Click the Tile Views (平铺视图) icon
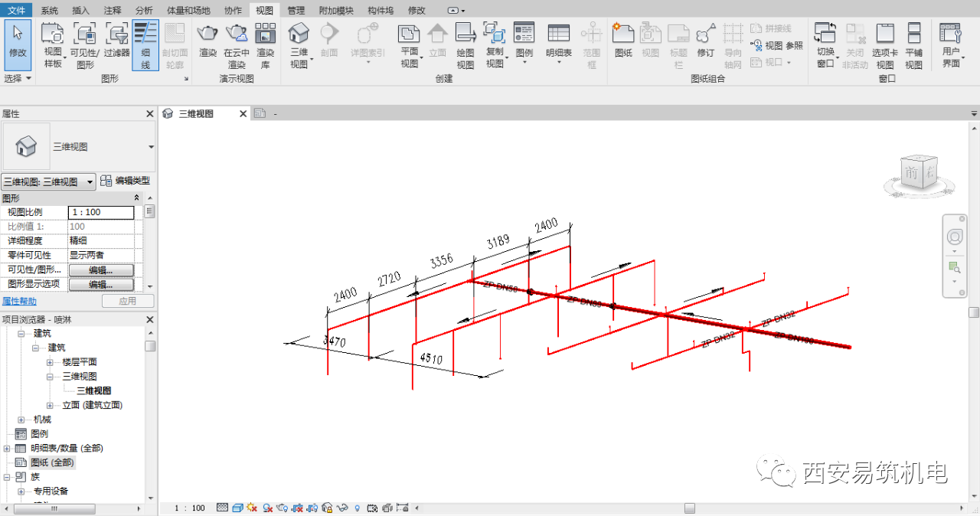 pyautogui.click(x=913, y=44)
